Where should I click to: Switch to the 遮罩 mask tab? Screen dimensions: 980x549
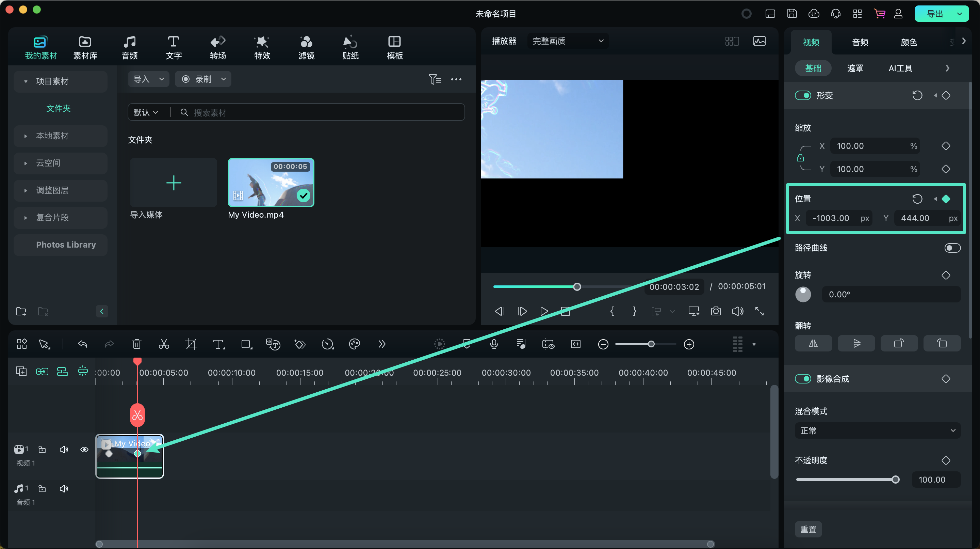coord(855,68)
